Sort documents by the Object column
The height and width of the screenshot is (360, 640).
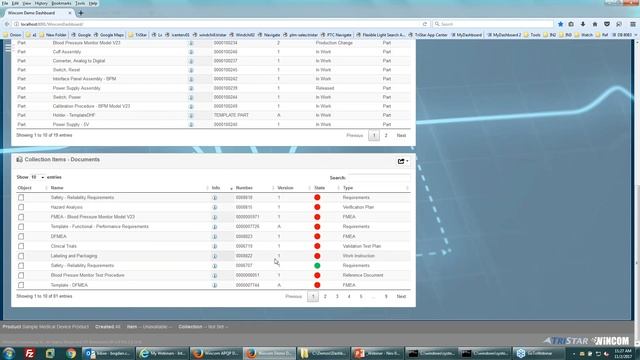click(x=24, y=188)
